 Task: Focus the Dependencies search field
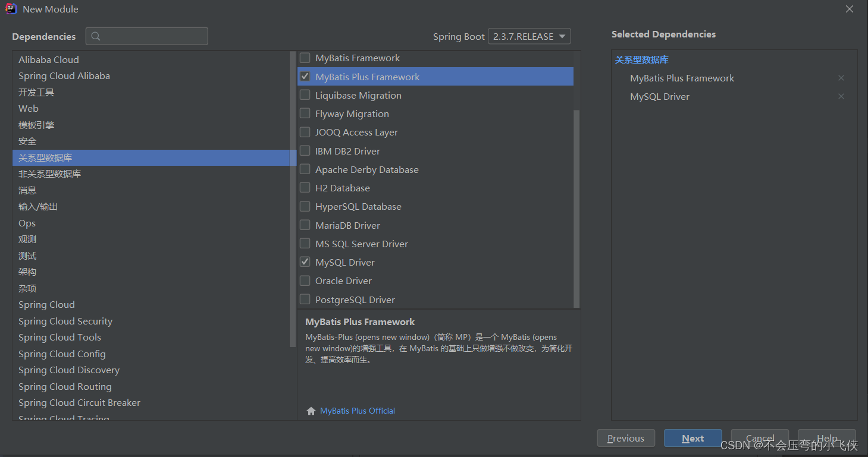pyautogui.click(x=147, y=36)
